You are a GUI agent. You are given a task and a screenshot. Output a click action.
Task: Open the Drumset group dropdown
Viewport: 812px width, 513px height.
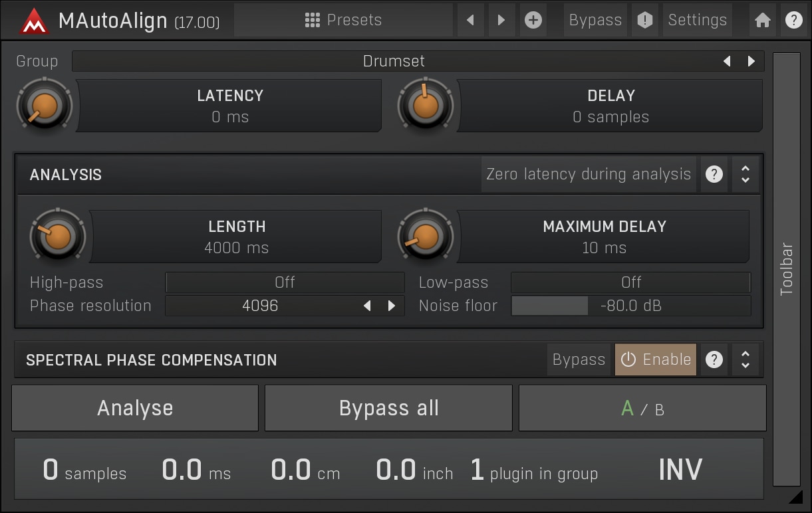click(394, 61)
